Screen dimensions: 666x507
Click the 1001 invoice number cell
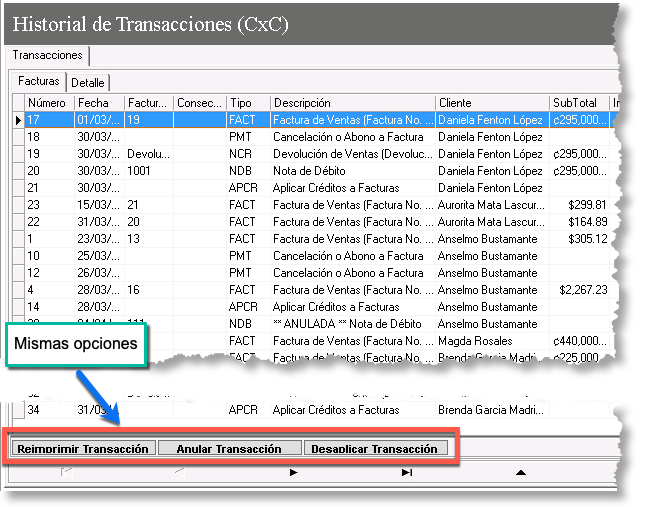[x=149, y=171]
